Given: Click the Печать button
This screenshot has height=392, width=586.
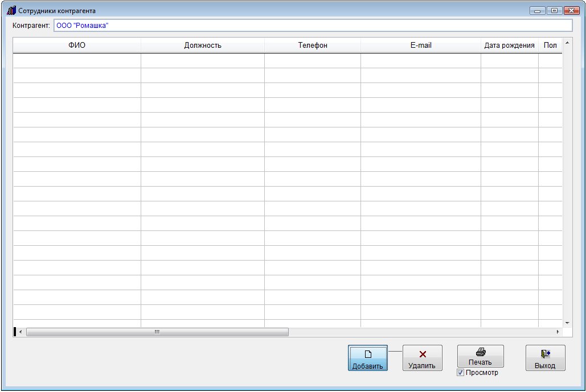Looking at the screenshot, I should tap(480, 356).
